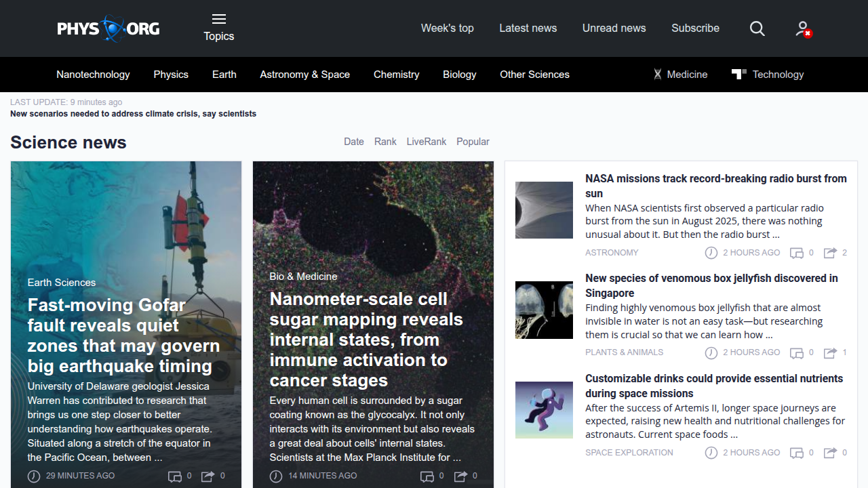Open Unread news
This screenshot has width=868, height=488.
(614, 28)
